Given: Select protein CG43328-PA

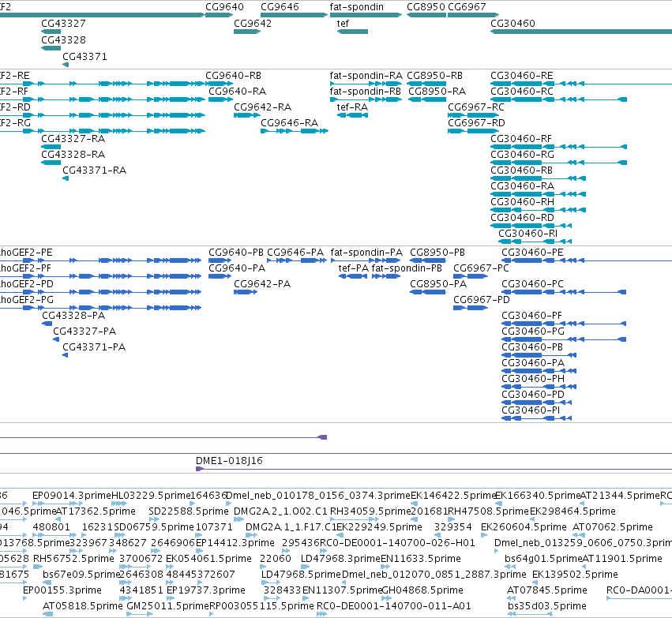Looking at the screenshot, I should pyautogui.click(x=73, y=316).
